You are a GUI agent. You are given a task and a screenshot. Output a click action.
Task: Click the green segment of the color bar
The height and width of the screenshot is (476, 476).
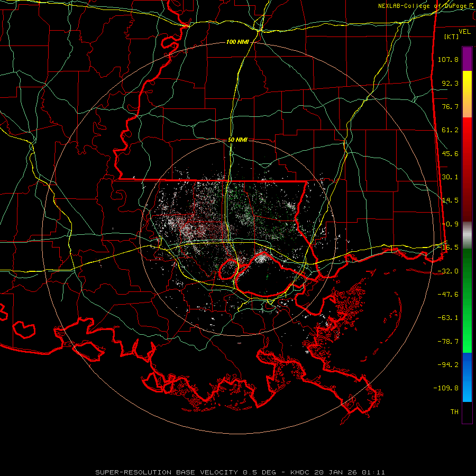[467, 300]
